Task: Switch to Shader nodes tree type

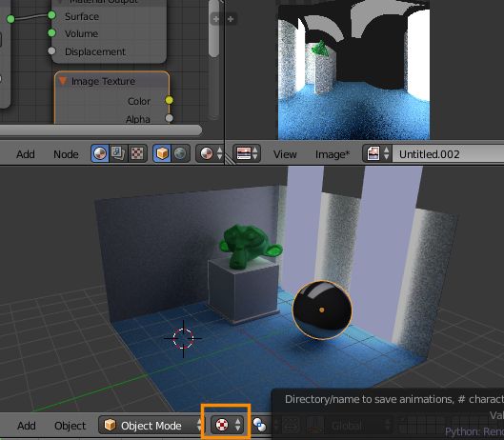Action: tap(100, 153)
